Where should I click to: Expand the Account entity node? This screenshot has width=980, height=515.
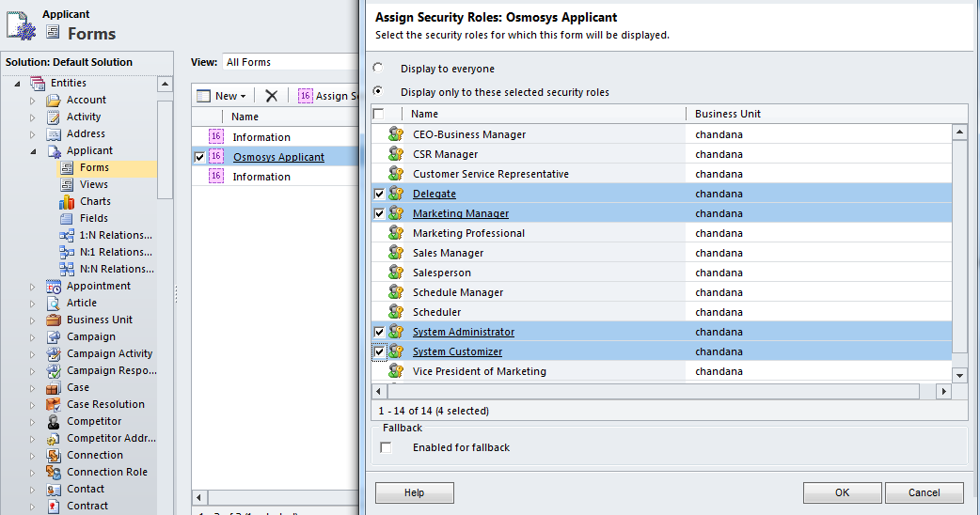coord(32,100)
